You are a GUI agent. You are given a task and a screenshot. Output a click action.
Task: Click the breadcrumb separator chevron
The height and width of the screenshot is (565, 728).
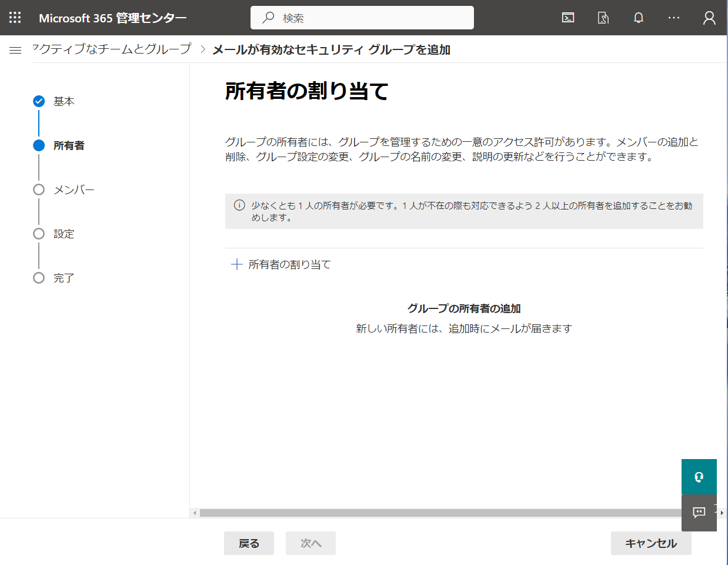click(x=203, y=49)
